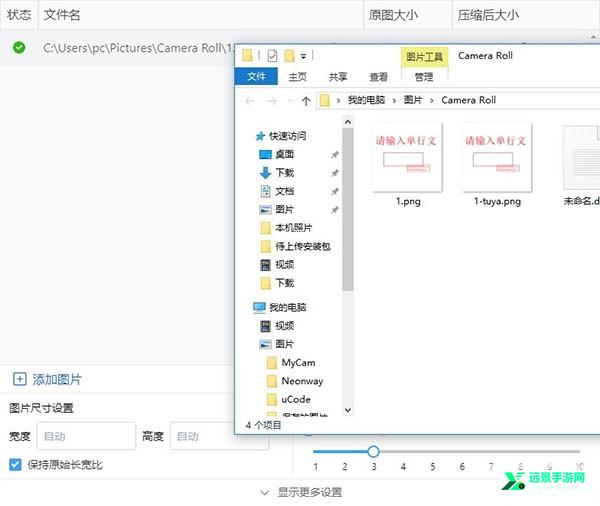Click navigation pane scroll up arrow
600x506 pixels.
pyautogui.click(x=348, y=122)
